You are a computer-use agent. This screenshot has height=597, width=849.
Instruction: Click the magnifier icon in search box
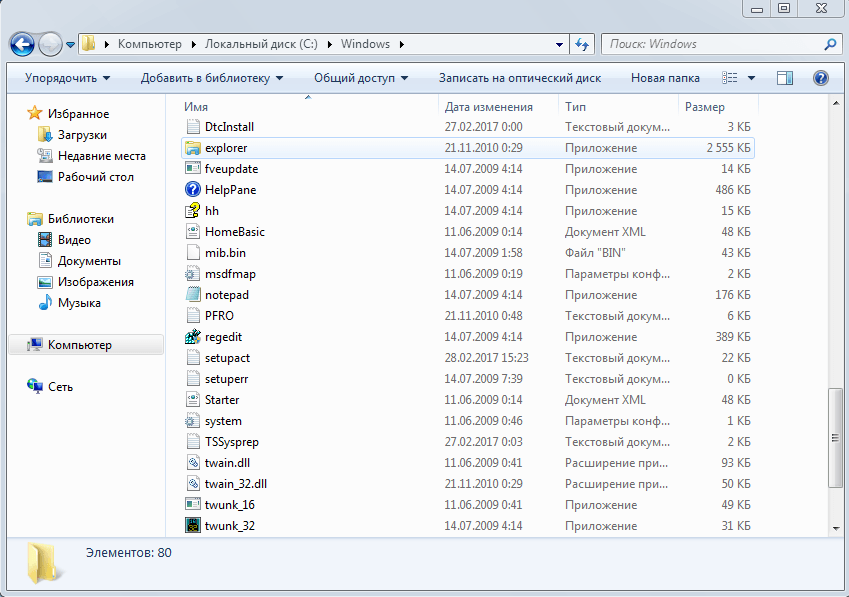[830, 44]
